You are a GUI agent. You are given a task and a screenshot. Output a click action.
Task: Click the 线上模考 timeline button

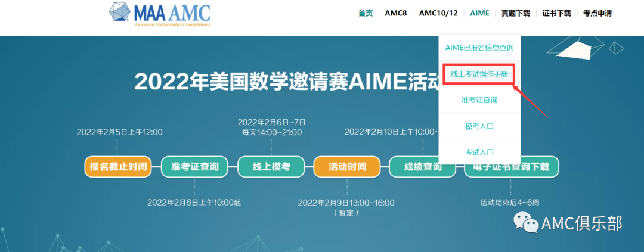(271, 167)
